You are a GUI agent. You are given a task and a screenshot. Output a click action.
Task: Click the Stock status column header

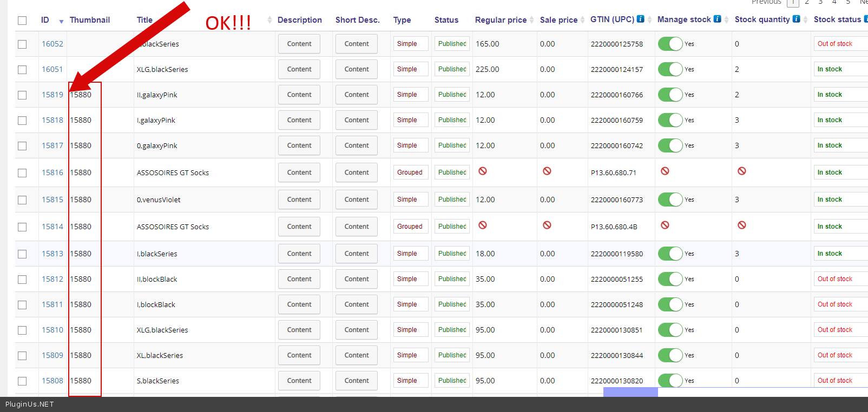pyautogui.click(x=837, y=19)
